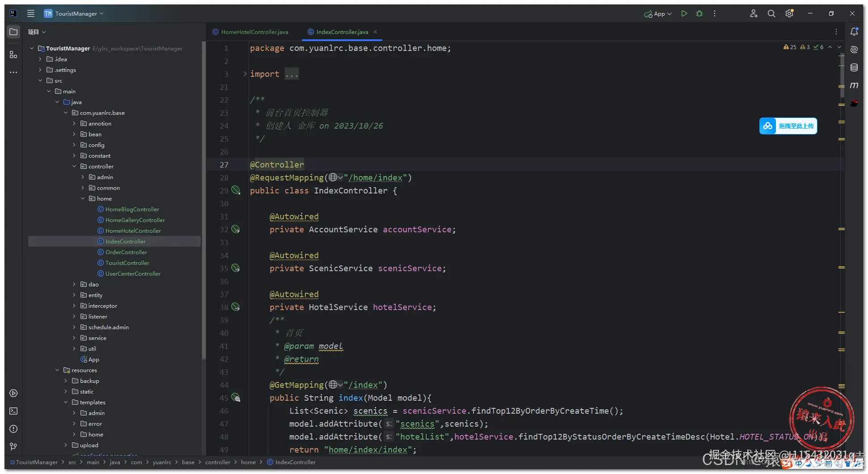Expand the admin package under controller
868x474 pixels.
[x=83, y=177]
